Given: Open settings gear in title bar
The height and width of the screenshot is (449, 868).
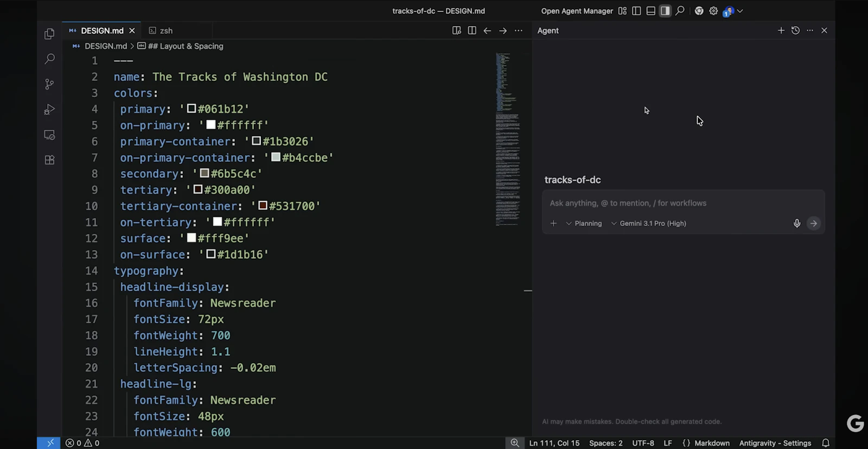Looking at the screenshot, I should pyautogui.click(x=713, y=11).
